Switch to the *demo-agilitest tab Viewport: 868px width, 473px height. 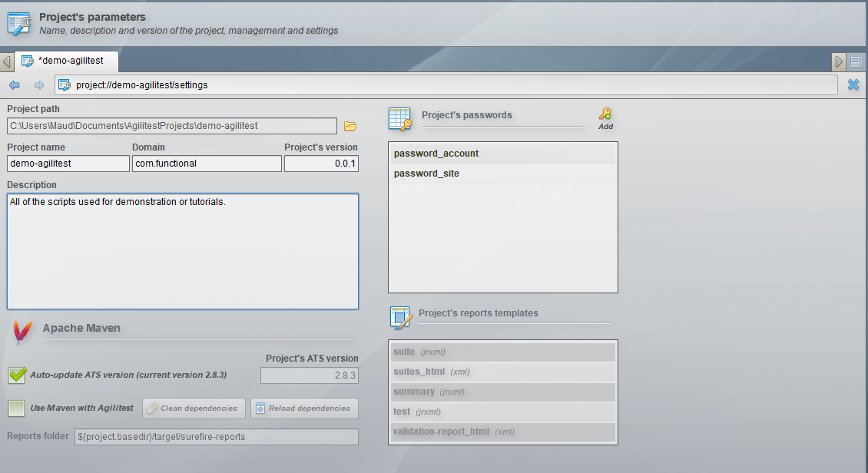(66, 61)
